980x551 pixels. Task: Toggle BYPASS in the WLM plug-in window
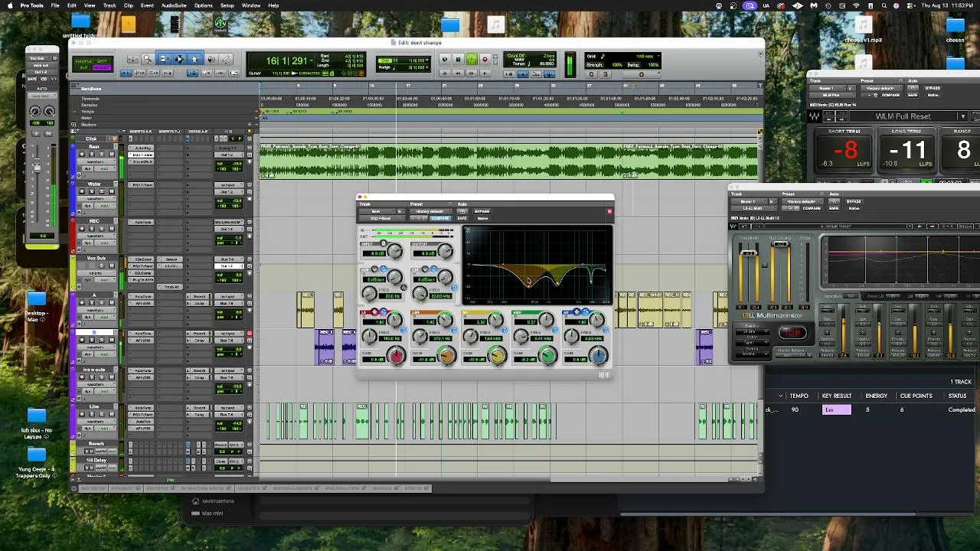tap(932, 88)
